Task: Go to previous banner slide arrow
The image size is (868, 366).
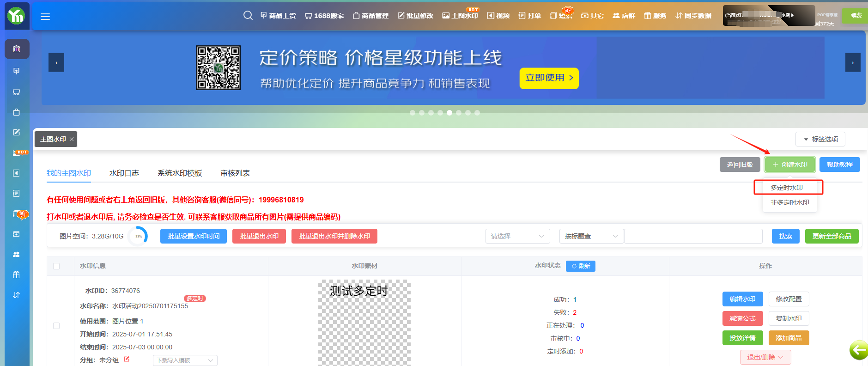Action: click(x=56, y=62)
